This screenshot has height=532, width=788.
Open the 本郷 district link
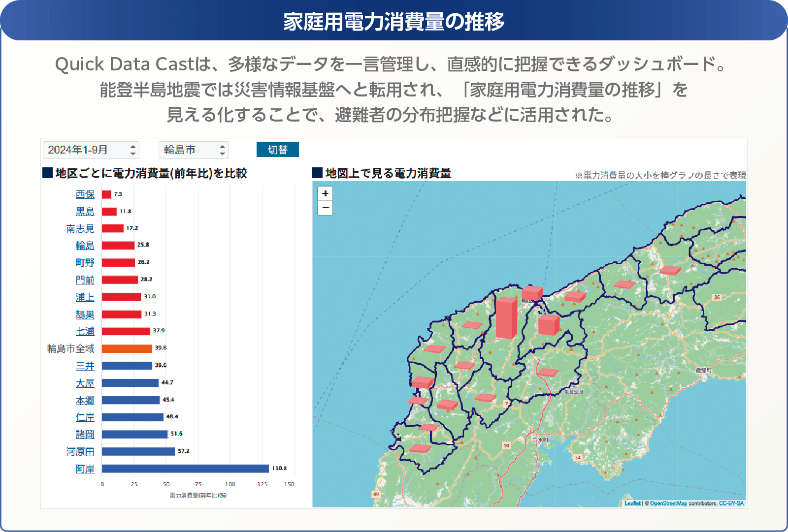point(85,401)
